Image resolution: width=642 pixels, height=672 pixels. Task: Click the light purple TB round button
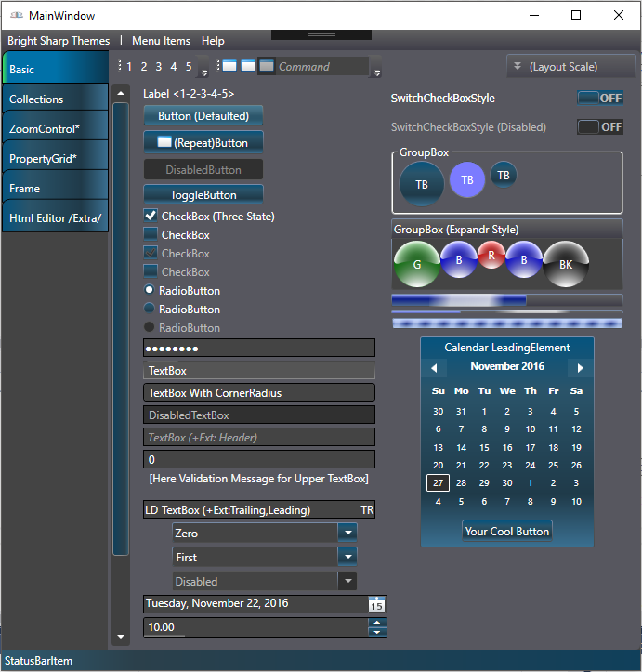(467, 179)
